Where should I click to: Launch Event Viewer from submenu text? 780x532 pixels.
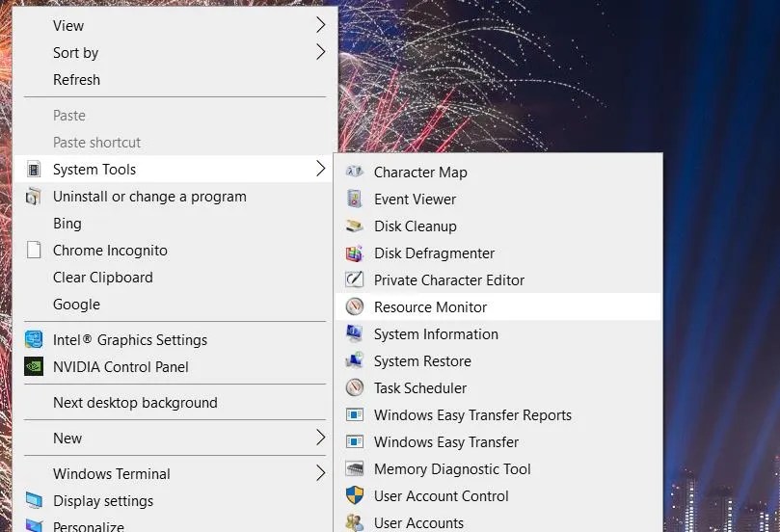(416, 199)
